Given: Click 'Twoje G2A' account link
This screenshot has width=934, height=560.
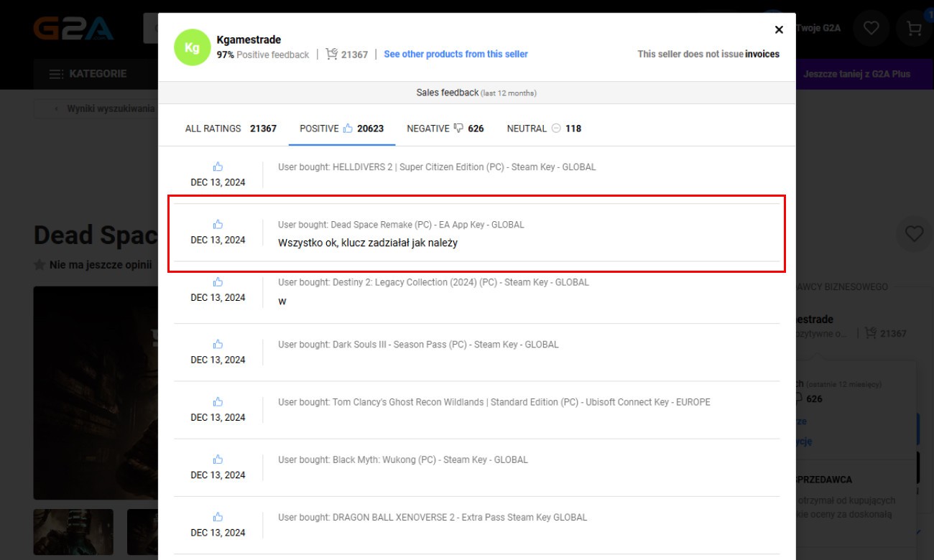Looking at the screenshot, I should (818, 29).
